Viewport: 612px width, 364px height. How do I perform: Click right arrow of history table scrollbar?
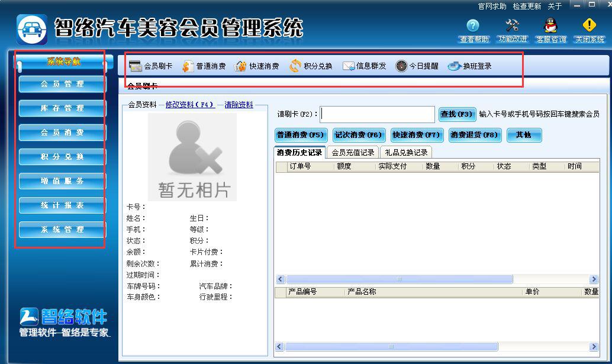pos(594,279)
